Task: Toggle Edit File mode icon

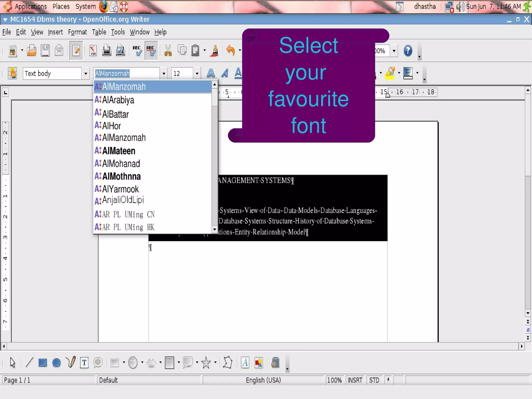Action: click(76, 50)
